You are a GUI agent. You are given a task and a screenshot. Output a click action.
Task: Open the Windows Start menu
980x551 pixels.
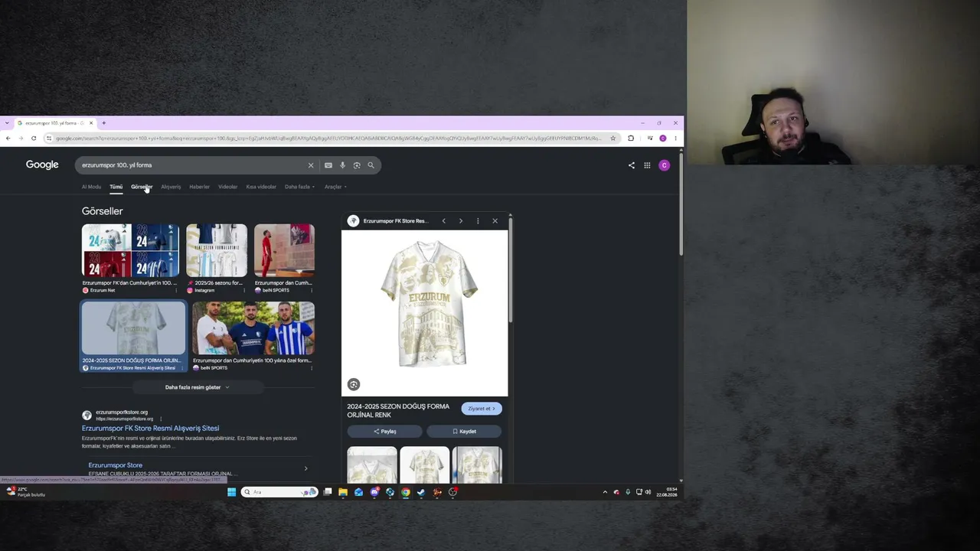[x=231, y=492]
